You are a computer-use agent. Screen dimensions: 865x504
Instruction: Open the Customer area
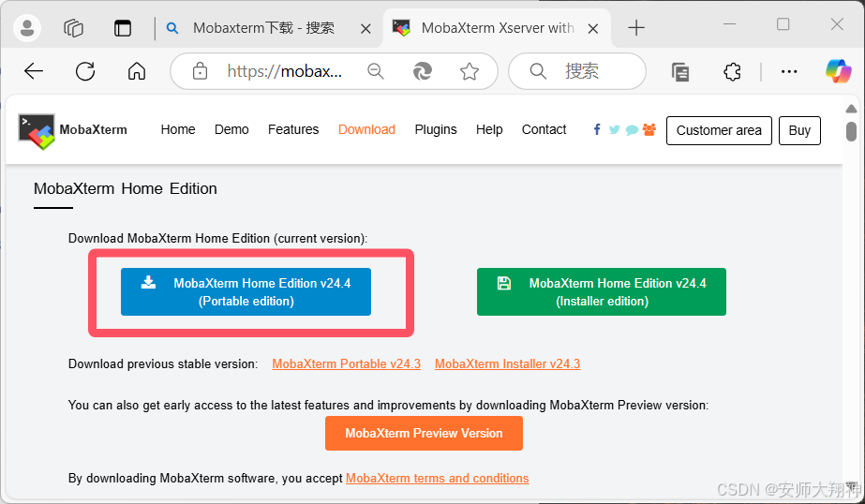[719, 131]
